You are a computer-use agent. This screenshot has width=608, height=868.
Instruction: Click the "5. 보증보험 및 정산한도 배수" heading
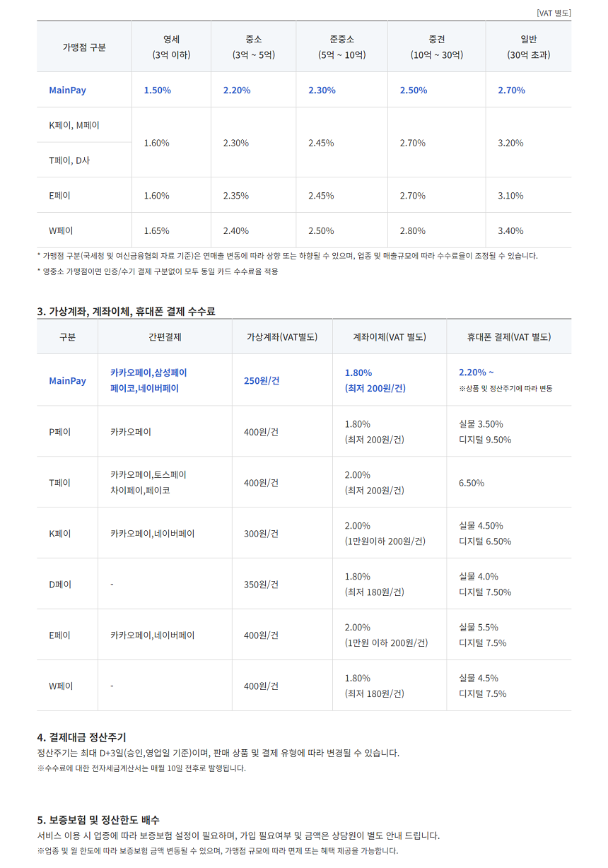click(98, 820)
